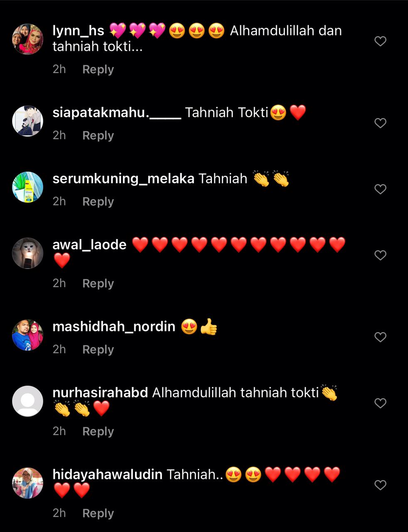Reply to mashidhah_nordin's comment
This screenshot has height=532, width=408.
click(x=98, y=350)
